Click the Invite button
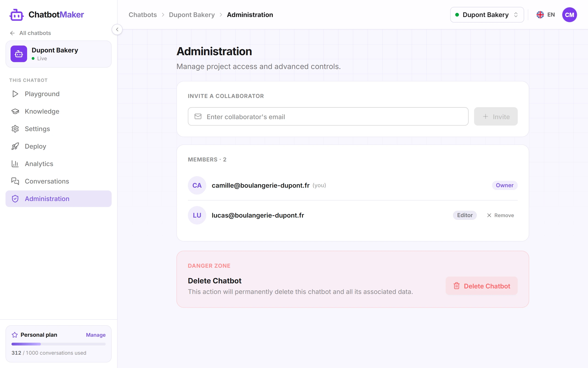 click(x=496, y=117)
